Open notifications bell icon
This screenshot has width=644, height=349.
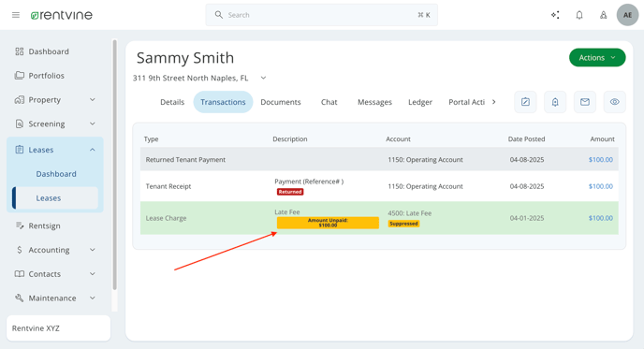tap(579, 15)
